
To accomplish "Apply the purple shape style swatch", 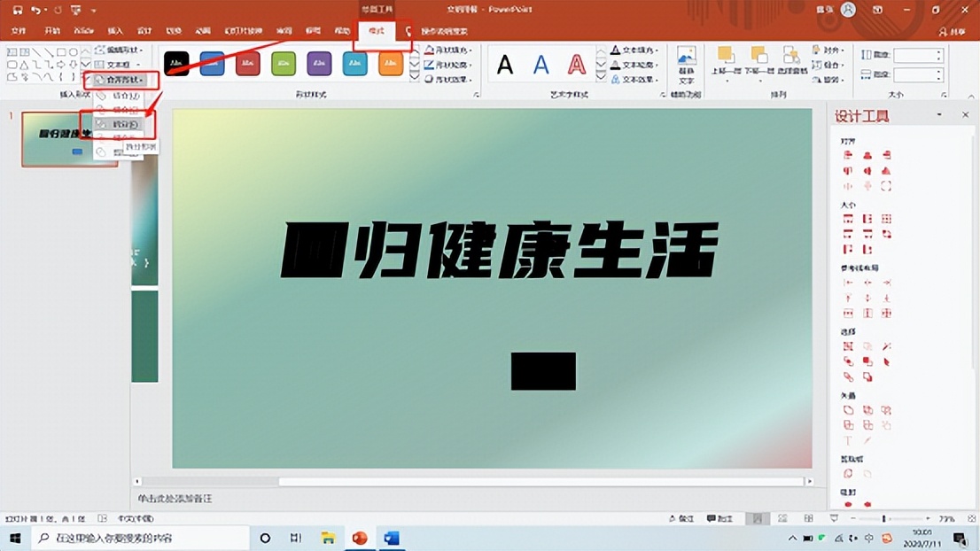I will (319, 63).
